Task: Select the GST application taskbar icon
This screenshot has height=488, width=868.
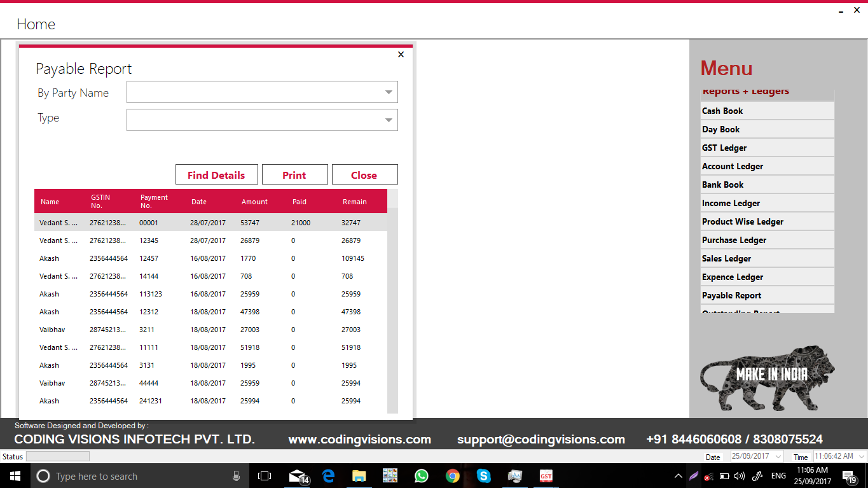Action: tap(546, 476)
